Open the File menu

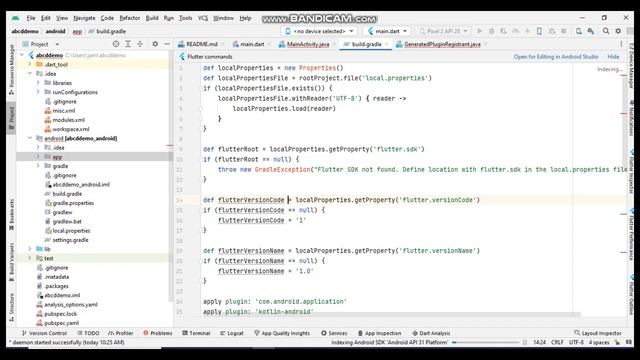pyautogui.click(x=31, y=18)
